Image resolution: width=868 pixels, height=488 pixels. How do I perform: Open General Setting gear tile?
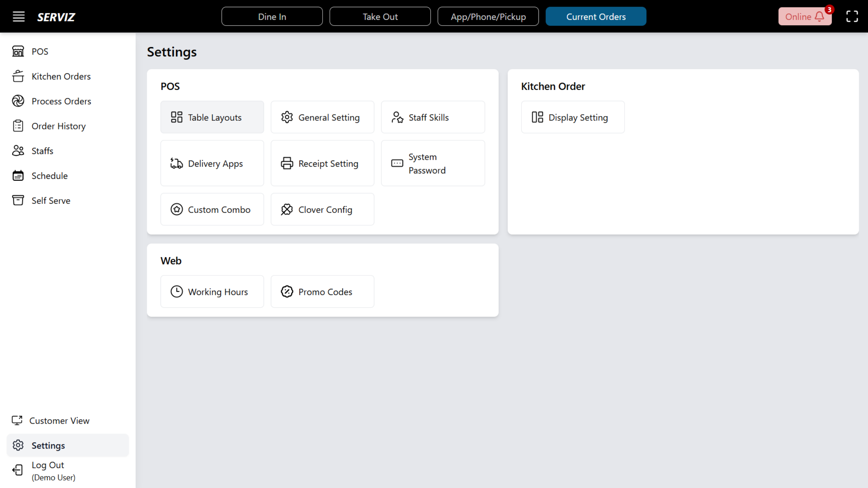[x=322, y=117]
